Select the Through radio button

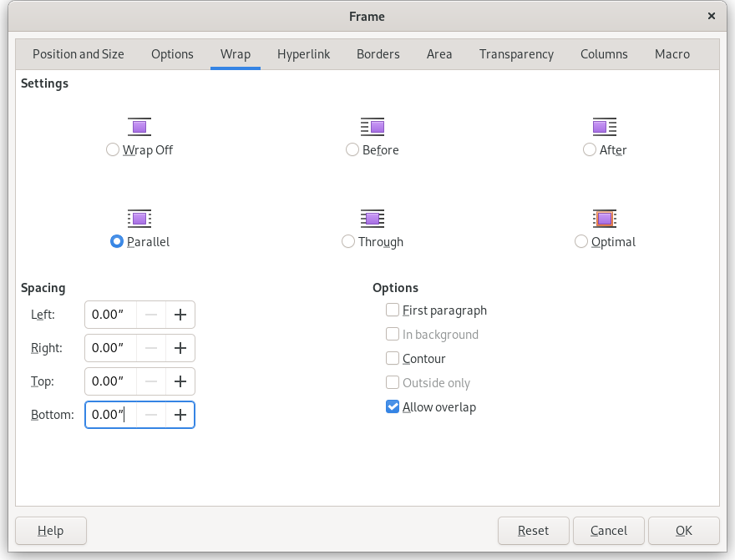tap(348, 241)
